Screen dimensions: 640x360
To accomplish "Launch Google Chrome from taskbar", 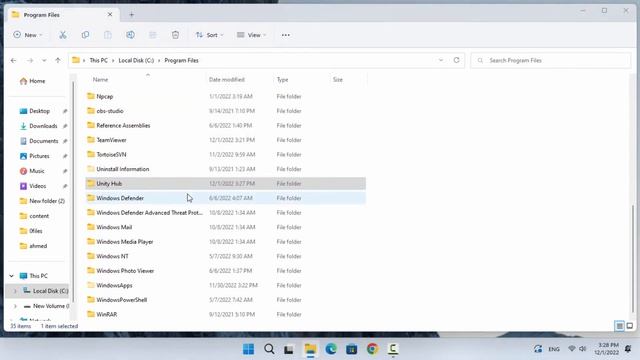I will [x=372, y=349].
